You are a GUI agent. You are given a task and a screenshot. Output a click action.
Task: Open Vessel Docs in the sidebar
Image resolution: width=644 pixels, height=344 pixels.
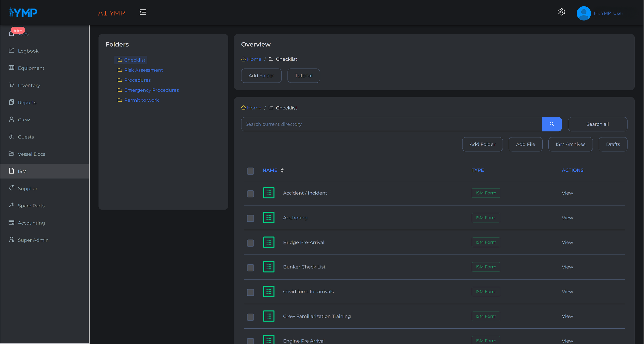click(31, 154)
